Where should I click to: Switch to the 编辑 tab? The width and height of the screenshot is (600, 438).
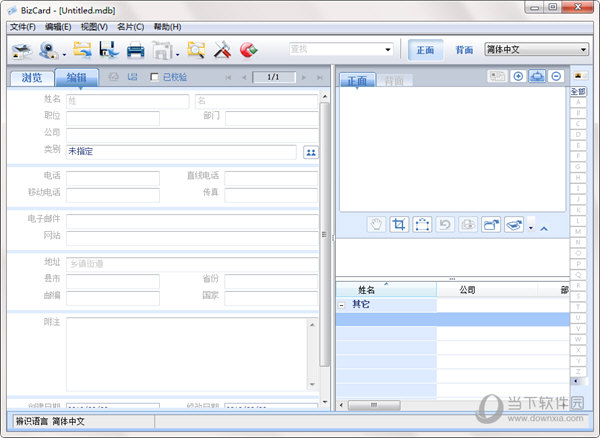77,77
